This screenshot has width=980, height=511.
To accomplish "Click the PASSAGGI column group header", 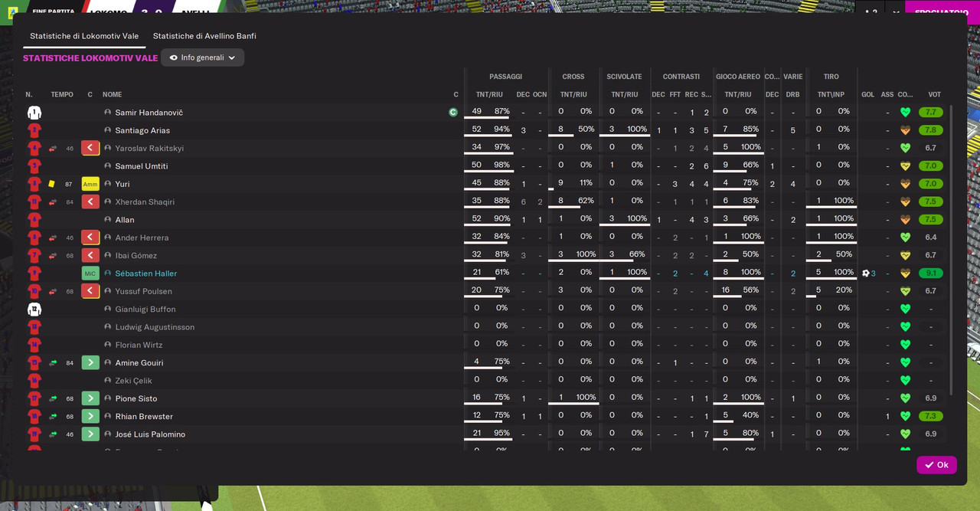I will point(505,77).
